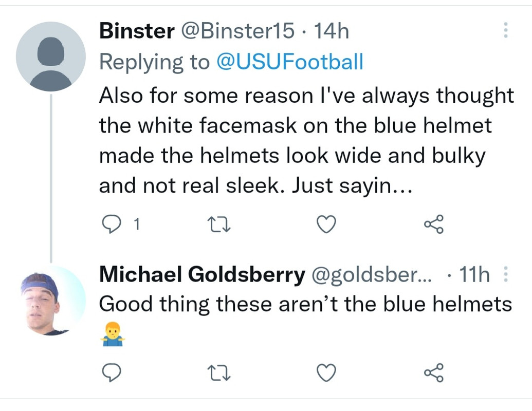Open more options on Goldsberry's tweet
This screenshot has height=411, width=532.
tap(506, 274)
